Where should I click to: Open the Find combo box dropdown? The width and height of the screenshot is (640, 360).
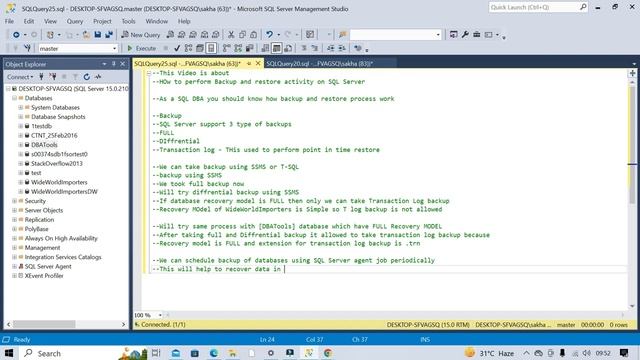(x=438, y=35)
